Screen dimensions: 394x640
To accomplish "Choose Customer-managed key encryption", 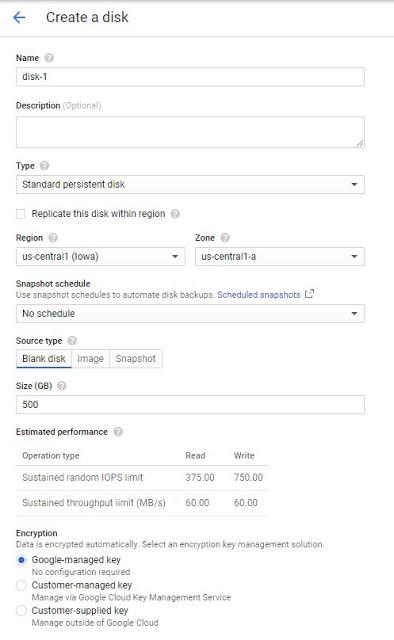I will (x=21, y=585).
